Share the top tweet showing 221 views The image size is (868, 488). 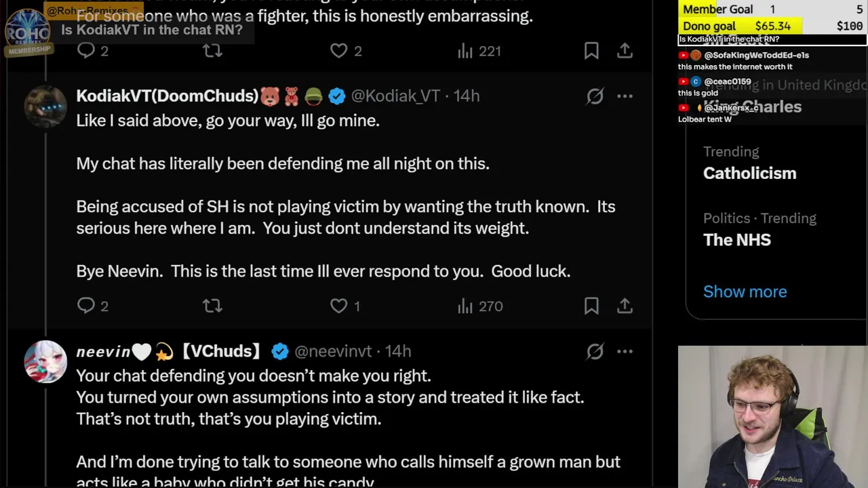625,51
